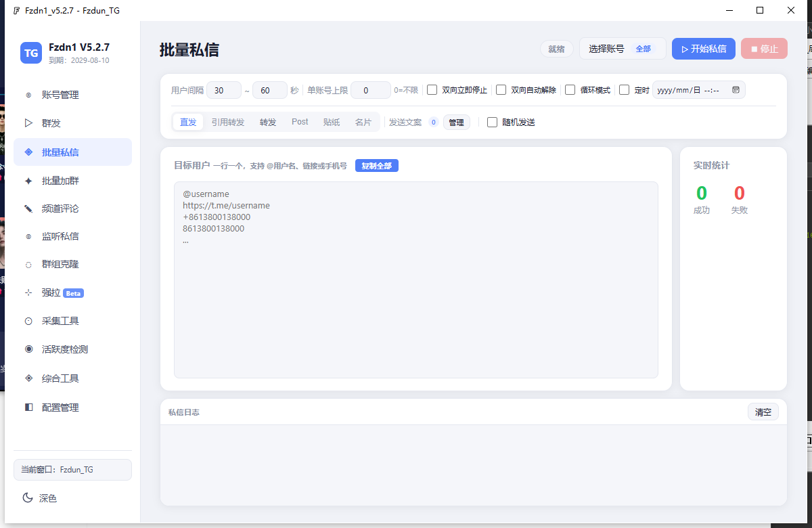Open the 活跃度检测 icon
Viewport: 812px width, 528px height.
pos(28,349)
